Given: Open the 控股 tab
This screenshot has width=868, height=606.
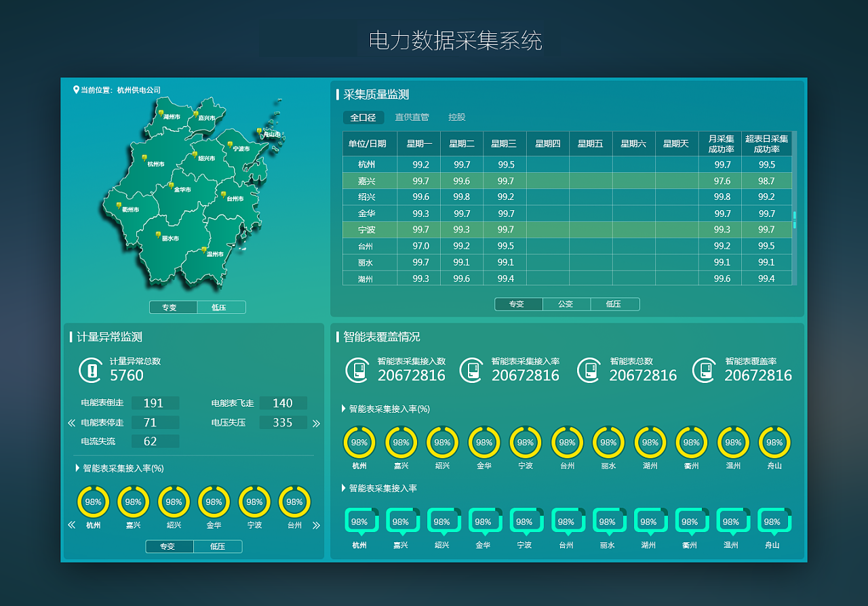Looking at the screenshot, I should (x=457, y=117).
